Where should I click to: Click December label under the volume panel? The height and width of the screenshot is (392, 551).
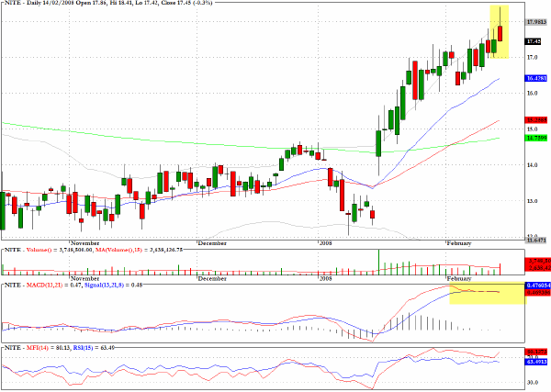coord(212,278)
